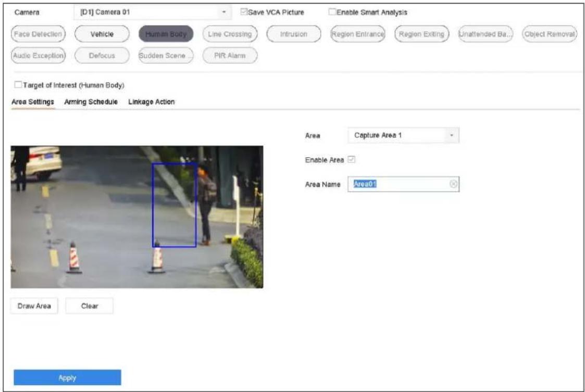Select the PIR Alarm event
The image size is (585, 392).
pos(230,56)
